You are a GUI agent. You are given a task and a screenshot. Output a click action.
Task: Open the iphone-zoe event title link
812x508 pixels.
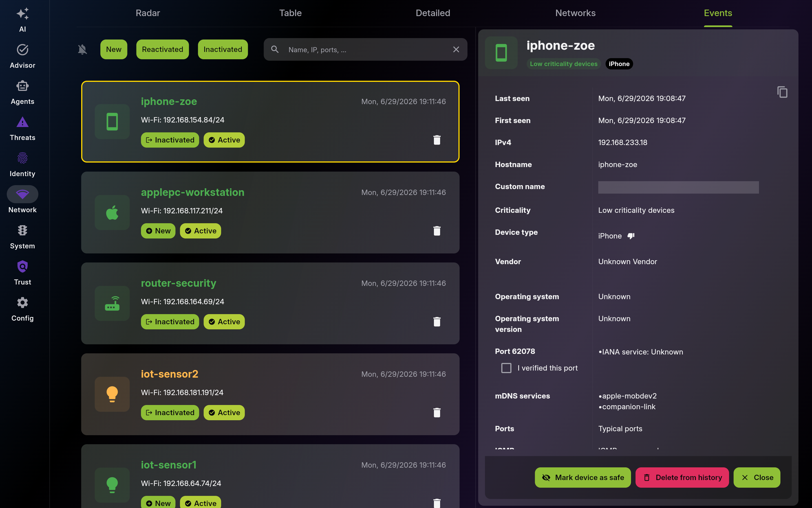169,102
